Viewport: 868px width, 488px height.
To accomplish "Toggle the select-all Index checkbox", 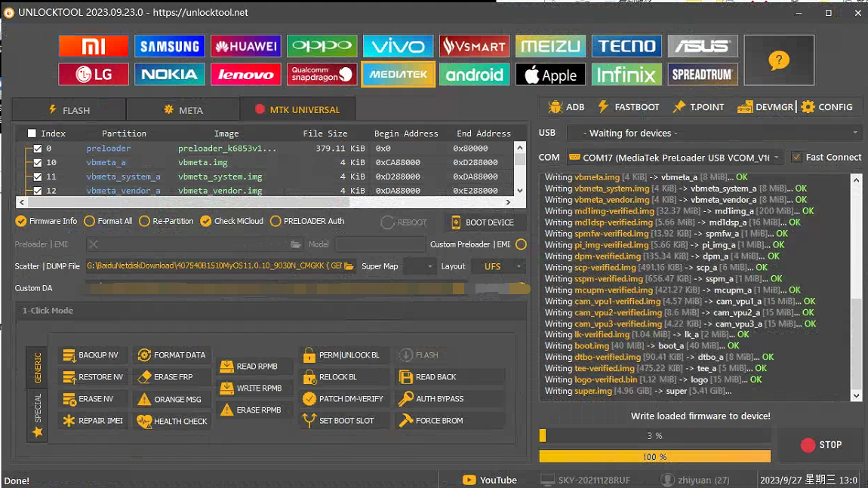I will pyautogui.click(x=32, y=134).
